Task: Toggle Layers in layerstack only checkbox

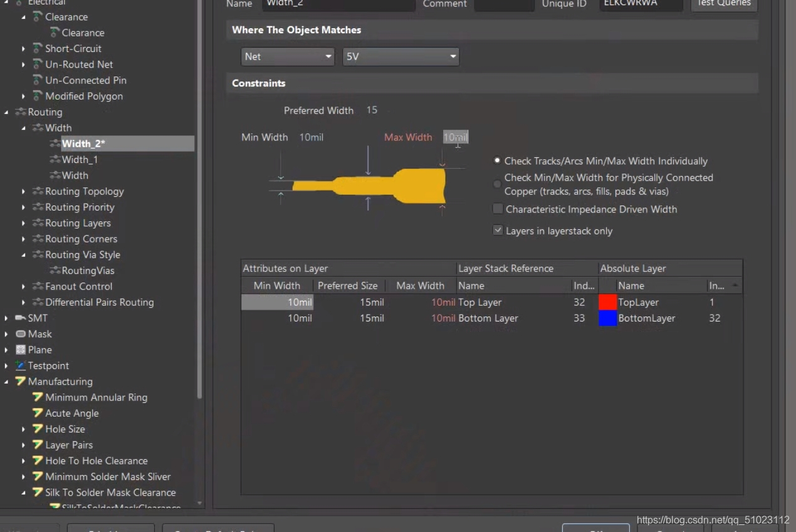Action: point(498,231)
